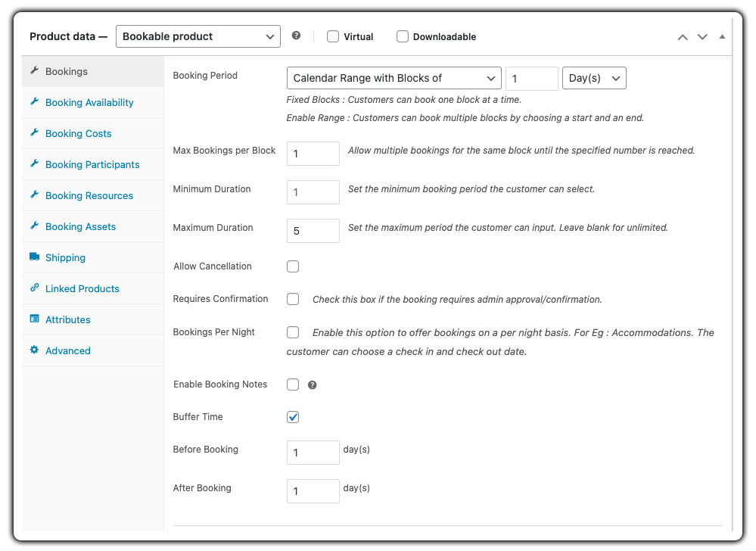756x551 pixels.
Task: Click the Enable Booking Notes label
Action: pos(220,384)
